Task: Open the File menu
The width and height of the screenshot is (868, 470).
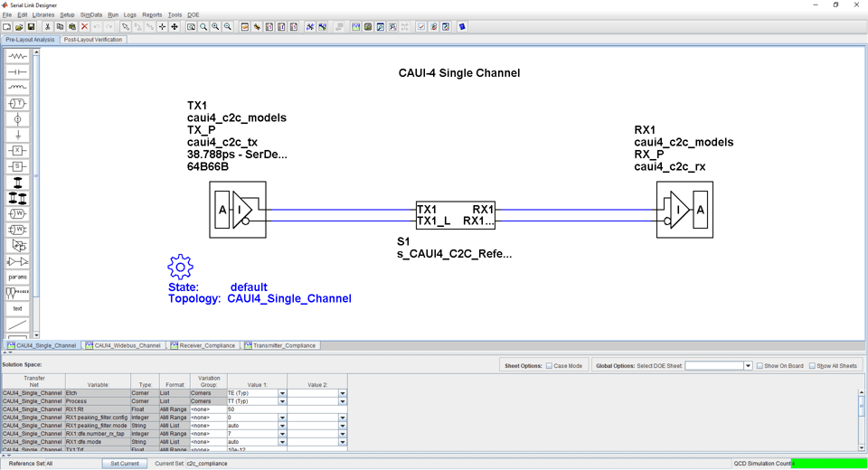Action: [x=7, y=15]
